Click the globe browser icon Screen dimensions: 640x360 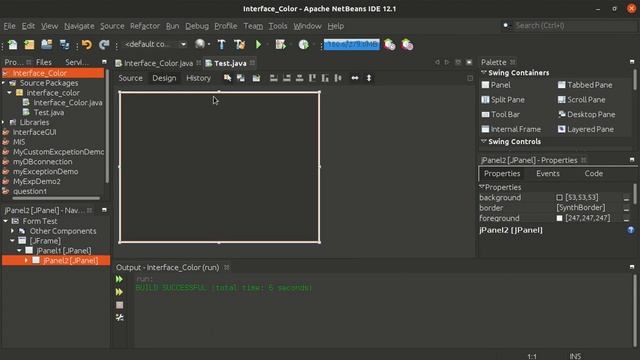200,44
